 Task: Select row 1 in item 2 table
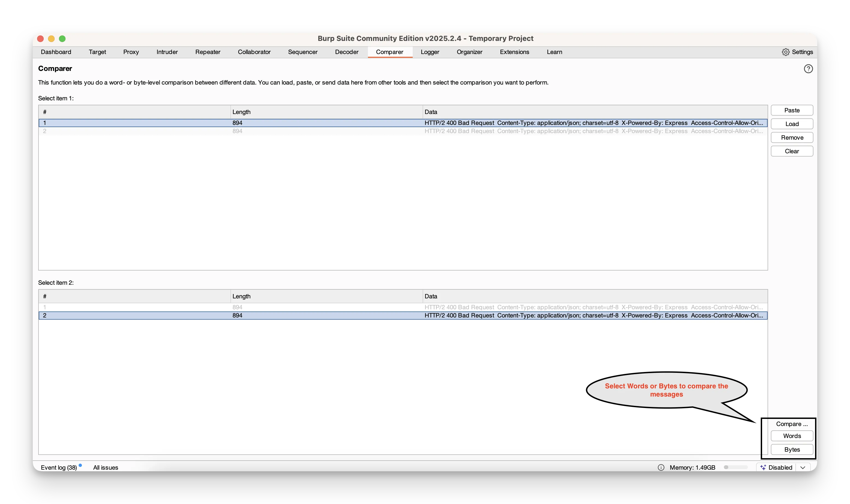403,307
